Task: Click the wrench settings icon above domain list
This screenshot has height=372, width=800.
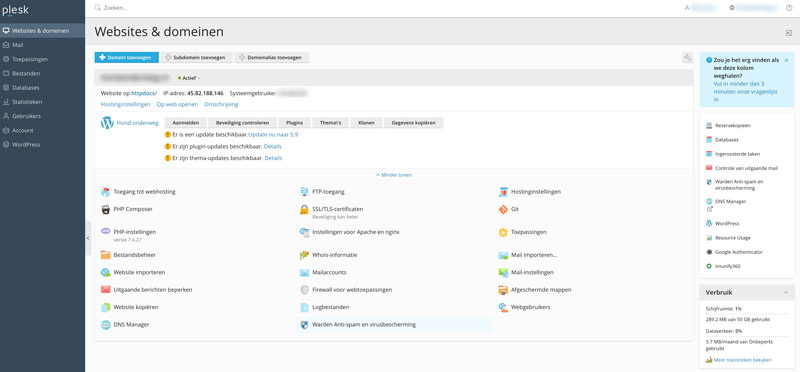Action: [x=687, y=58]
